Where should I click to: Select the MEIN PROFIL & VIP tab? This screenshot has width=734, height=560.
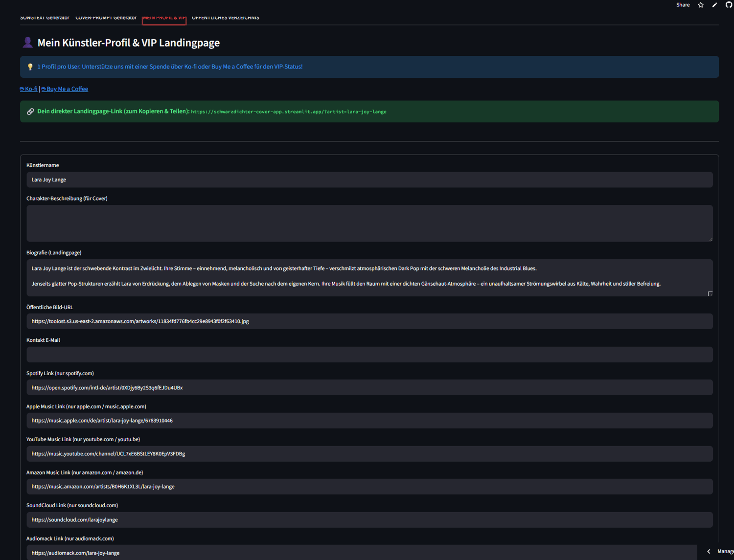tap(164, 18)
